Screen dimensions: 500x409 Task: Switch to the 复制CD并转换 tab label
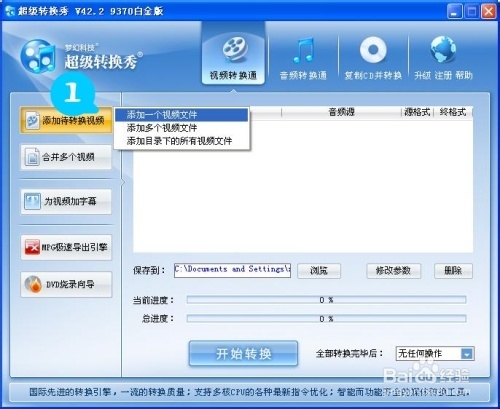click(373, 75)
